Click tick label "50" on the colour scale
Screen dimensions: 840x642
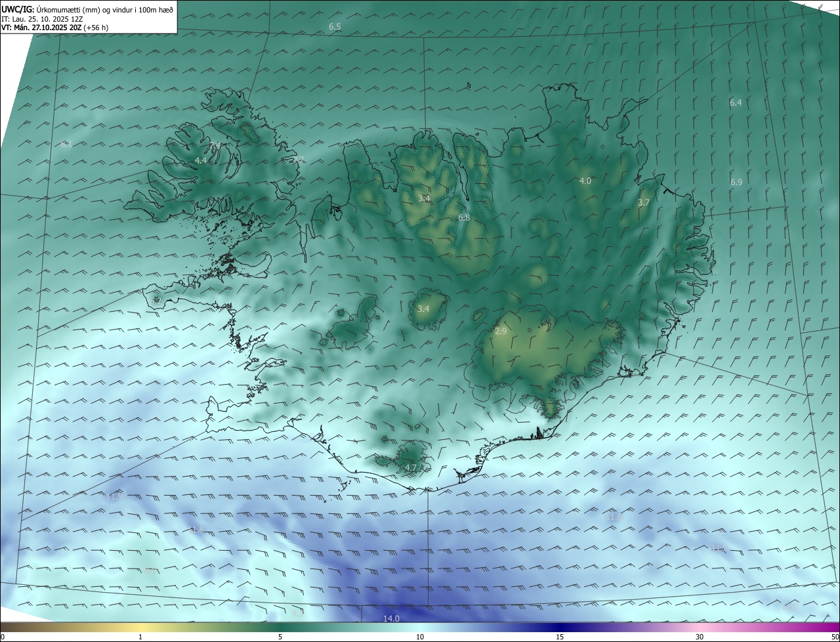click(x=835, y=637)
